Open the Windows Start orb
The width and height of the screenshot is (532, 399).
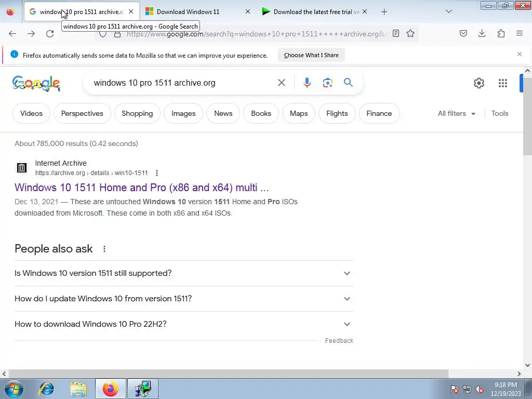13,389
